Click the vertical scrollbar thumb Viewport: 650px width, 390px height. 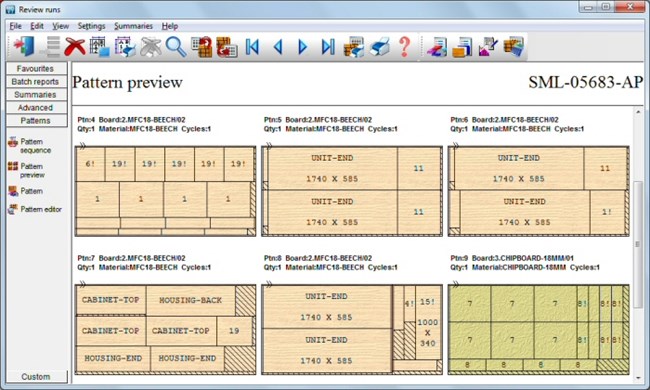638,245
